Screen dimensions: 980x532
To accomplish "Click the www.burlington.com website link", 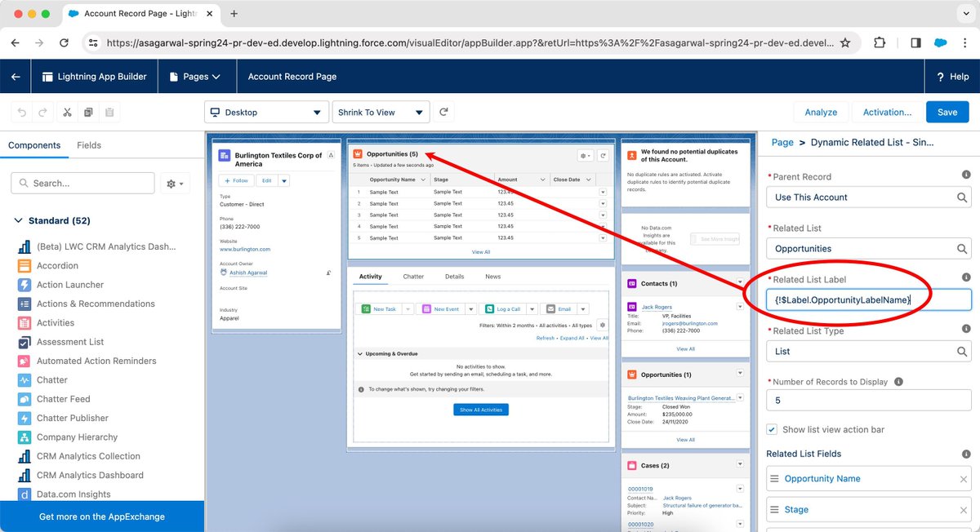I will pyautogui.click(x=245, y=249).
